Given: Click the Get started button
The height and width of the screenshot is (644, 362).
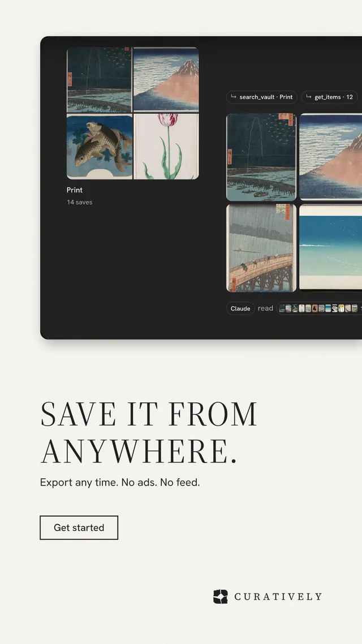Looking at the screenshot, I should [x=79, y=527].
